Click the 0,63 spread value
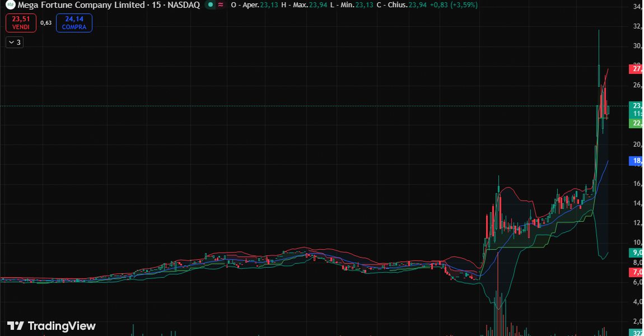The width and height of the screenshot is (644, 336). coord(46,23)
